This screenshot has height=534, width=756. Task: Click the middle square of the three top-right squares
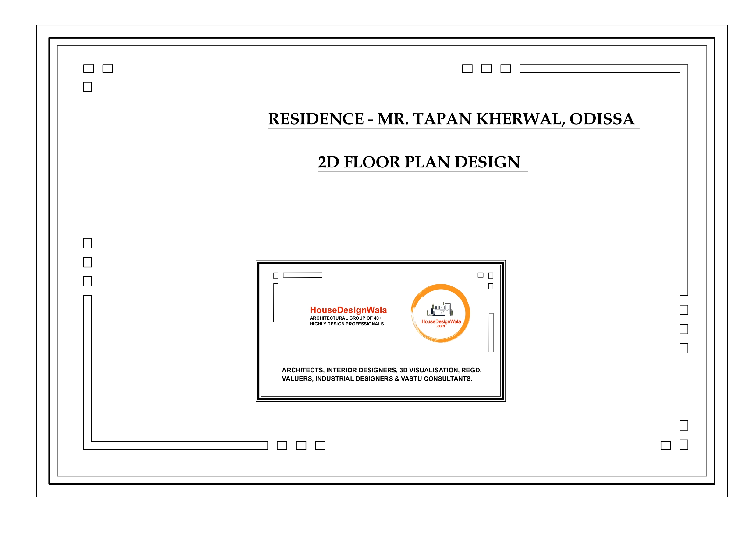coord(486,69)
